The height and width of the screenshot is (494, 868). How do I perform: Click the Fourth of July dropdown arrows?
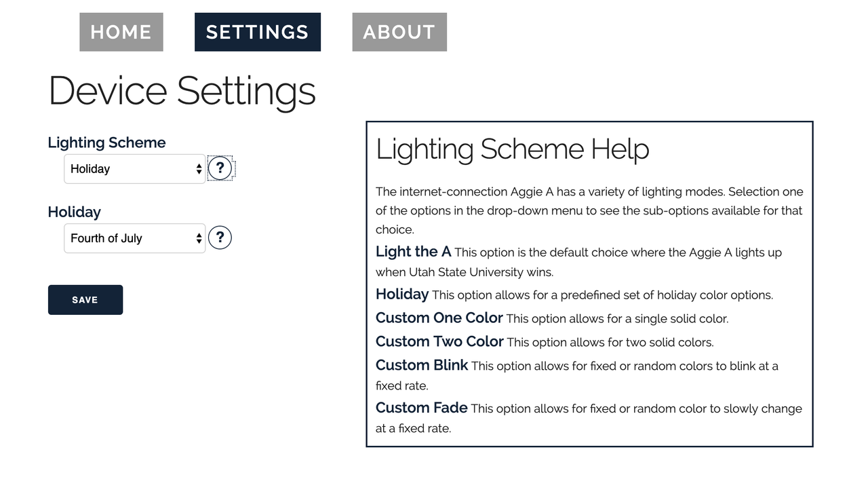(199, 238)
